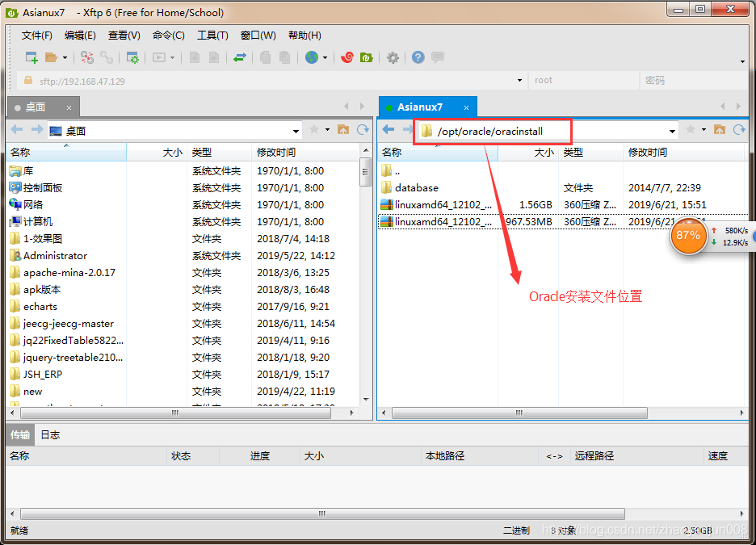The height and width of the screenshot is (545, 756).
Task: Click the root username field
Action: click(583, 81)
